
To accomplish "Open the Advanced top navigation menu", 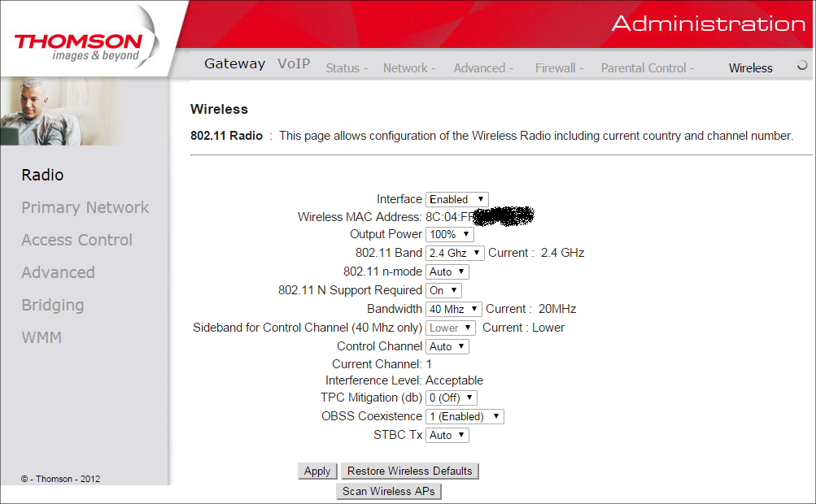I will [483, 68].
